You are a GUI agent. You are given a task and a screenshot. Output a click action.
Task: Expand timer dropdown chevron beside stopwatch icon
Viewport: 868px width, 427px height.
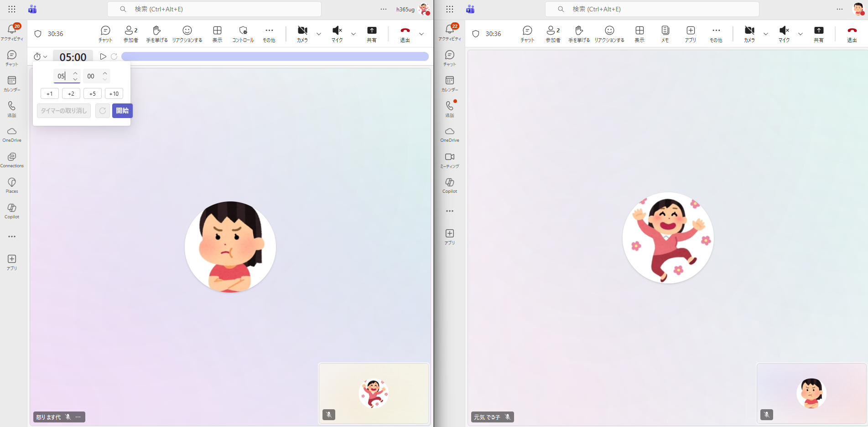tap(45, 57)
